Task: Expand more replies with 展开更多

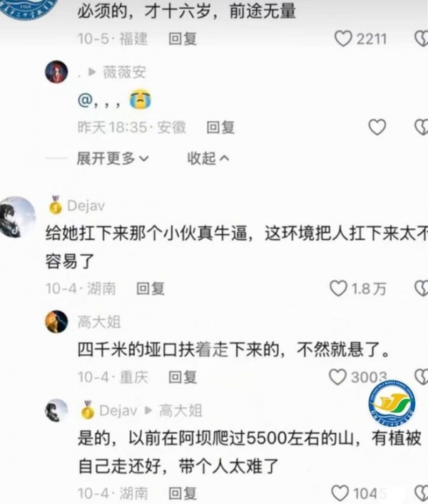Action: [x=113, y=158]
